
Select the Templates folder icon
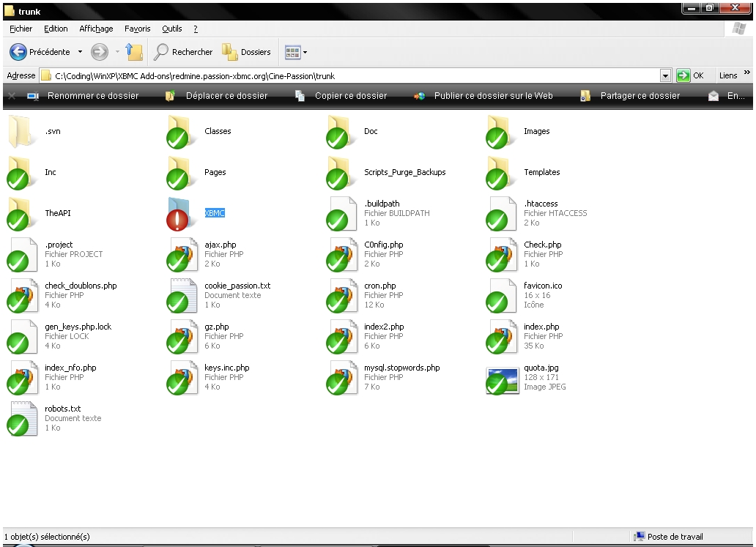click(501, 172)
